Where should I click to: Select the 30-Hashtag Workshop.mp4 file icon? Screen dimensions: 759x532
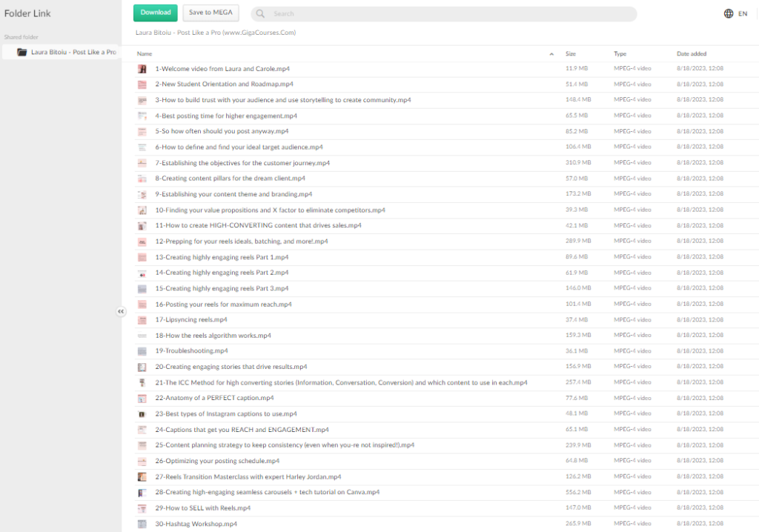click(142, 524)
